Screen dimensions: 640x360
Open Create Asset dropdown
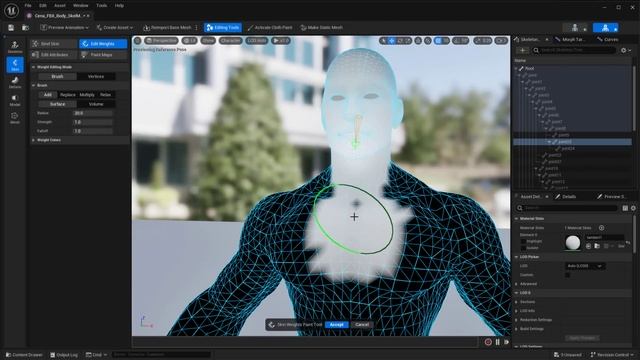click(114, 28)
